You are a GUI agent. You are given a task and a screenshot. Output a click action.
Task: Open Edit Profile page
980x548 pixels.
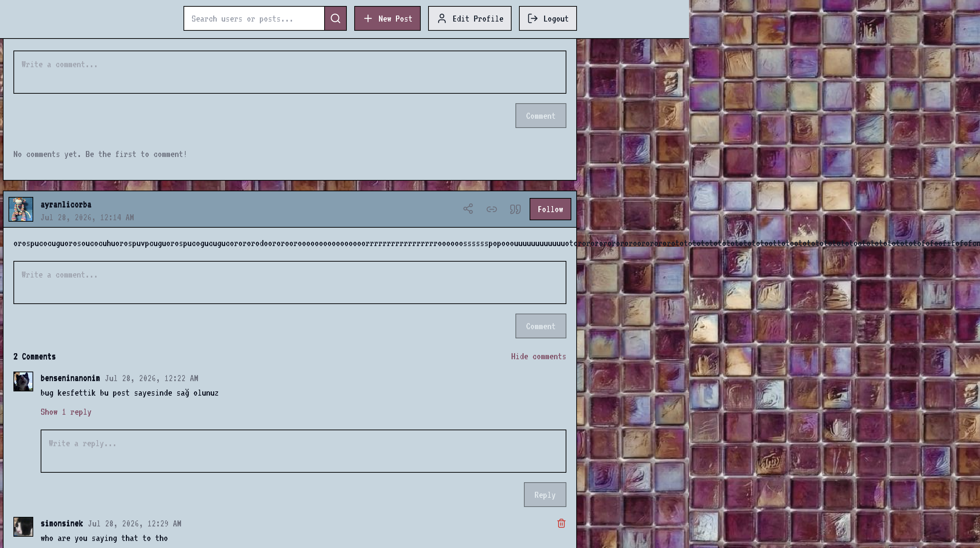tap(469, 18)
